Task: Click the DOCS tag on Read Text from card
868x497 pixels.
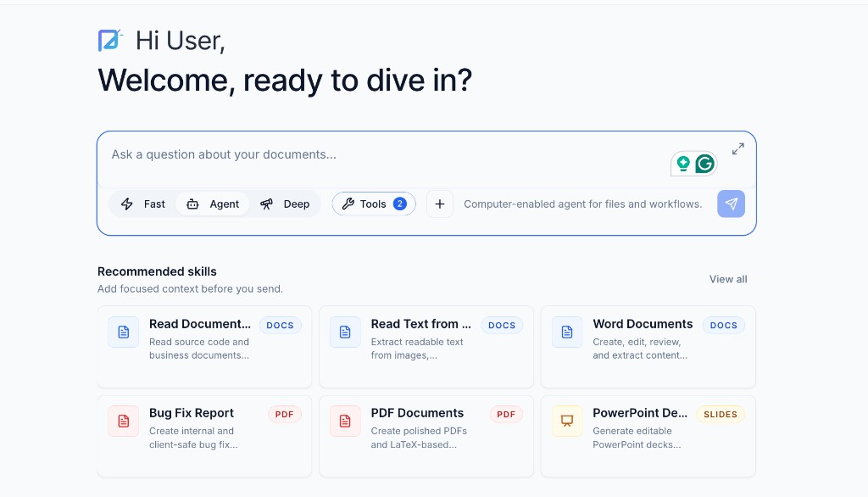Action: 502,325
